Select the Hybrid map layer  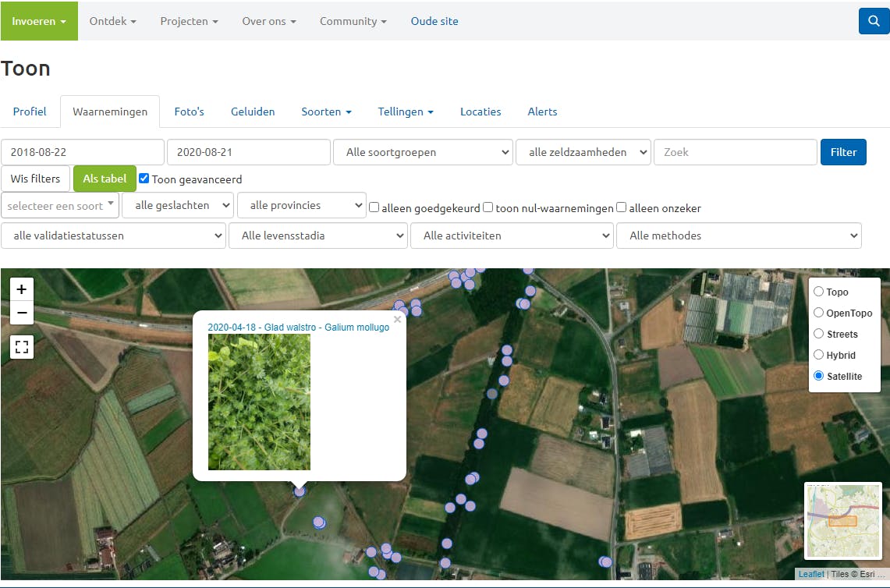pyautogui.click(x=818, y=354)
